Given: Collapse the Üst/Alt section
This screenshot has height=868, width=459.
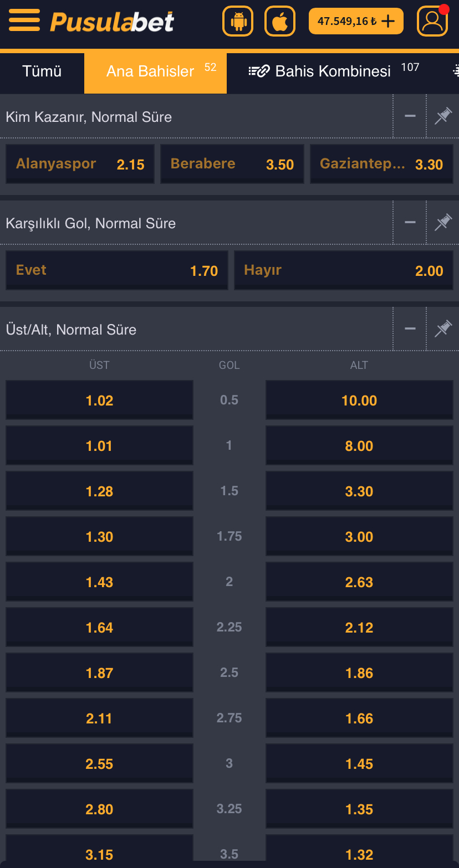Looking at the screenshot, I should (x=410, y=328).
